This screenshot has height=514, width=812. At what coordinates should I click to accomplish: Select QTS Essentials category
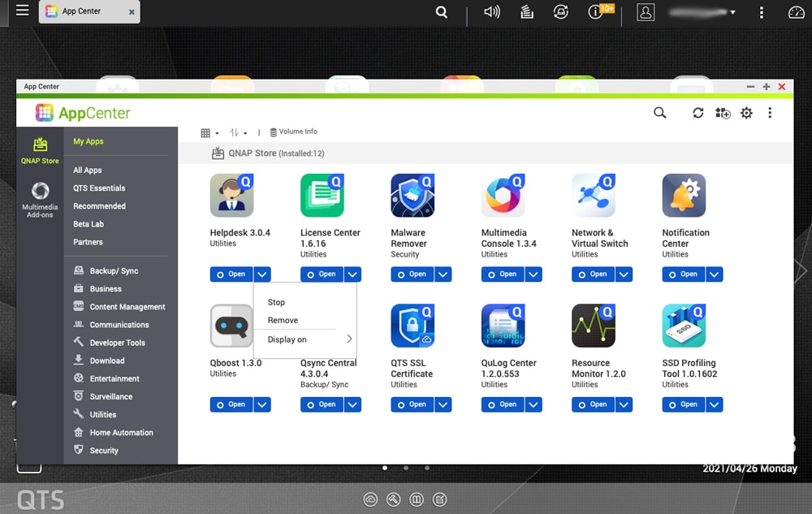[x=99, y=188]
